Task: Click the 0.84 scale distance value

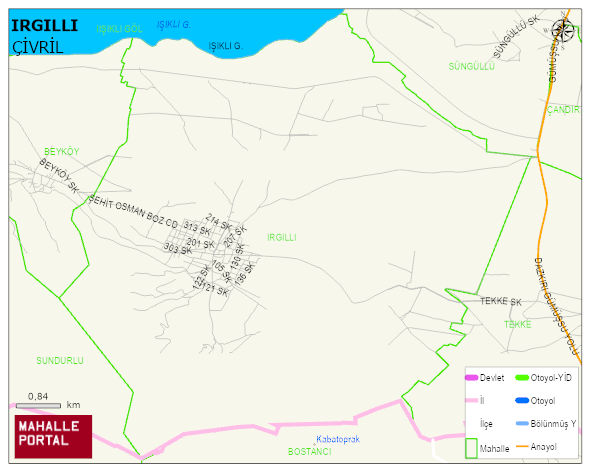Action: [38, 396]
